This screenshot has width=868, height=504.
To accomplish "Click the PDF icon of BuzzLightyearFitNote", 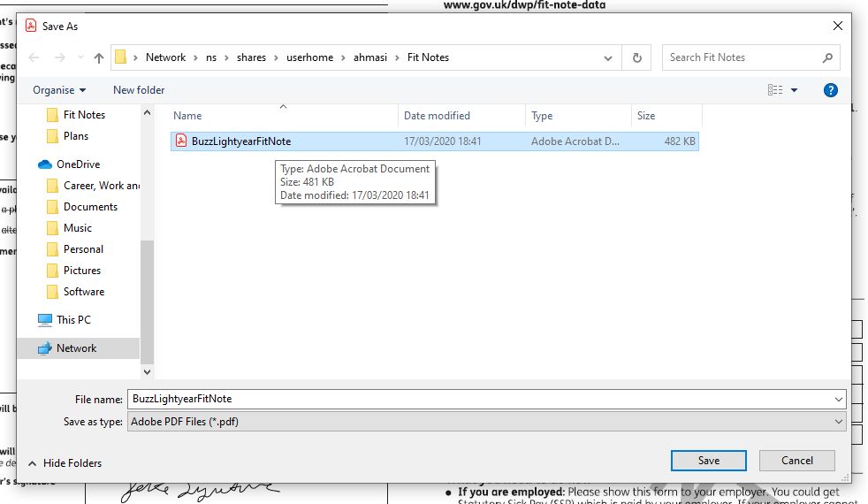I will 181,141.
